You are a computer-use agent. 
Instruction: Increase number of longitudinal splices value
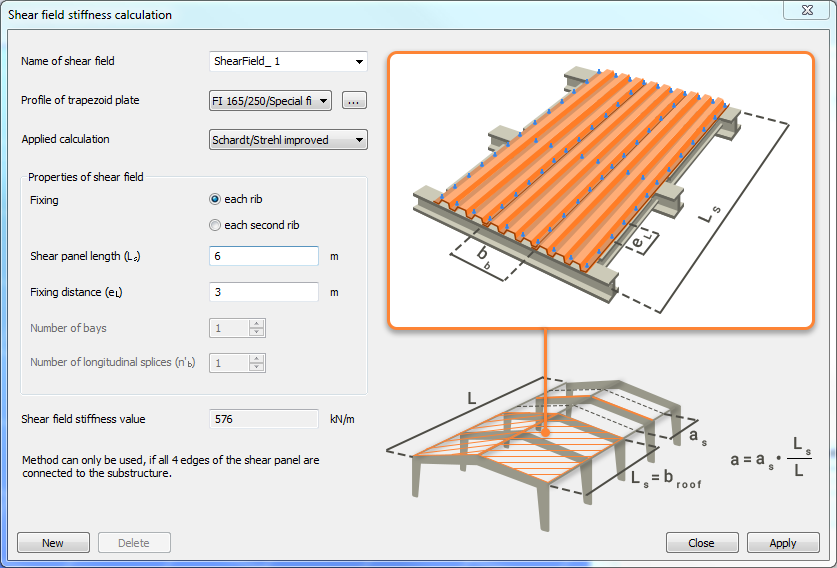(257, 359)
